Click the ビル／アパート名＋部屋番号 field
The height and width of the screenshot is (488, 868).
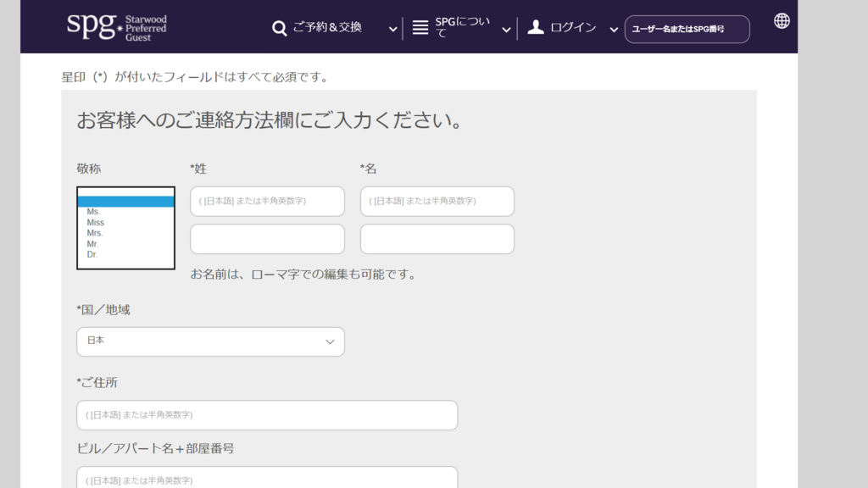point(267,478)
